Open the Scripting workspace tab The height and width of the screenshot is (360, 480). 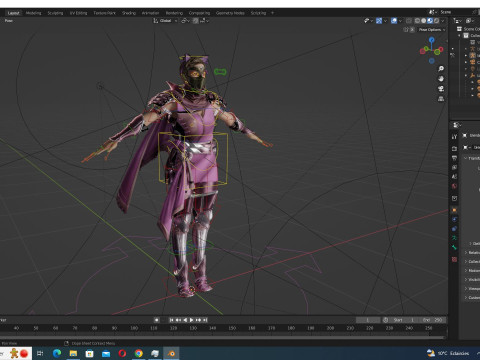click(x=258, y=13)
